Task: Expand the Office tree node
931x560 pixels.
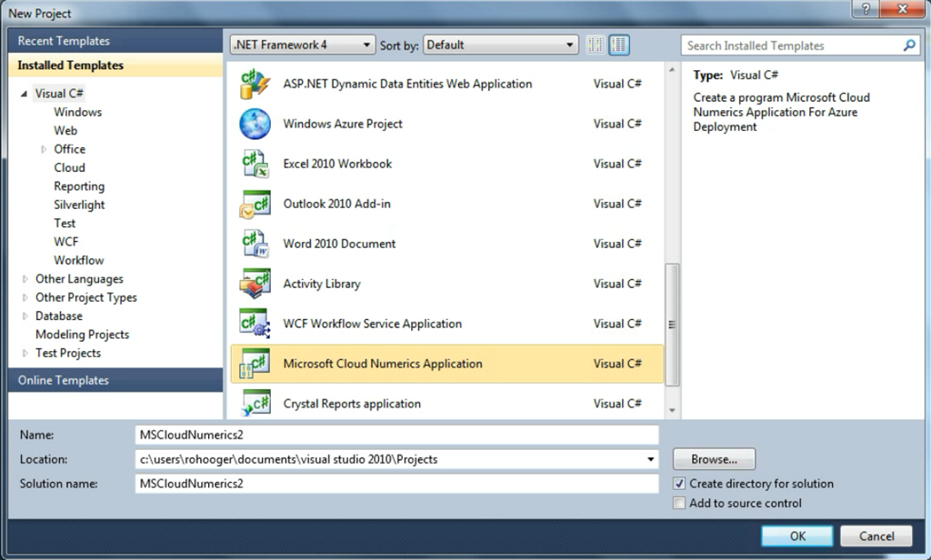Action: [x=44, y=149]
